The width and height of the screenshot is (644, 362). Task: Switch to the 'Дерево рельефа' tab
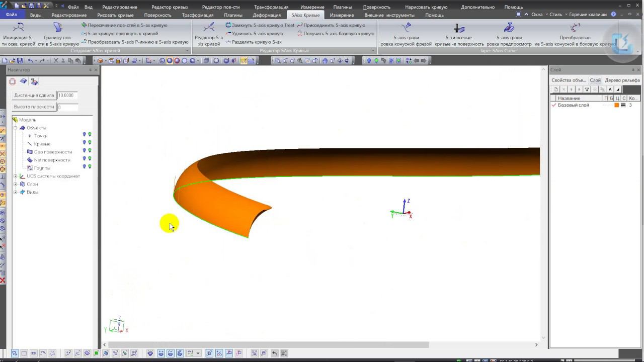click(x=622, y=80)
